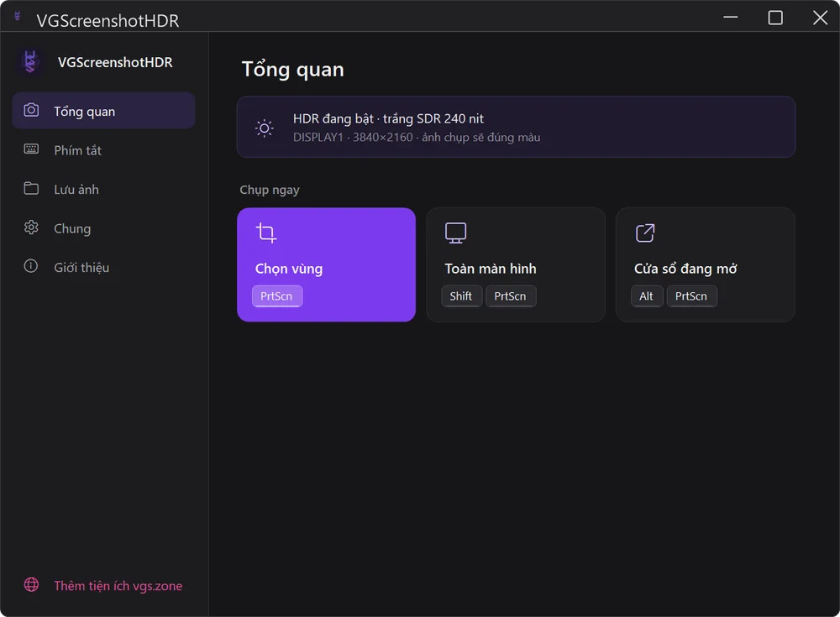Click the gear icon beside Chung

tap(31, 227)
